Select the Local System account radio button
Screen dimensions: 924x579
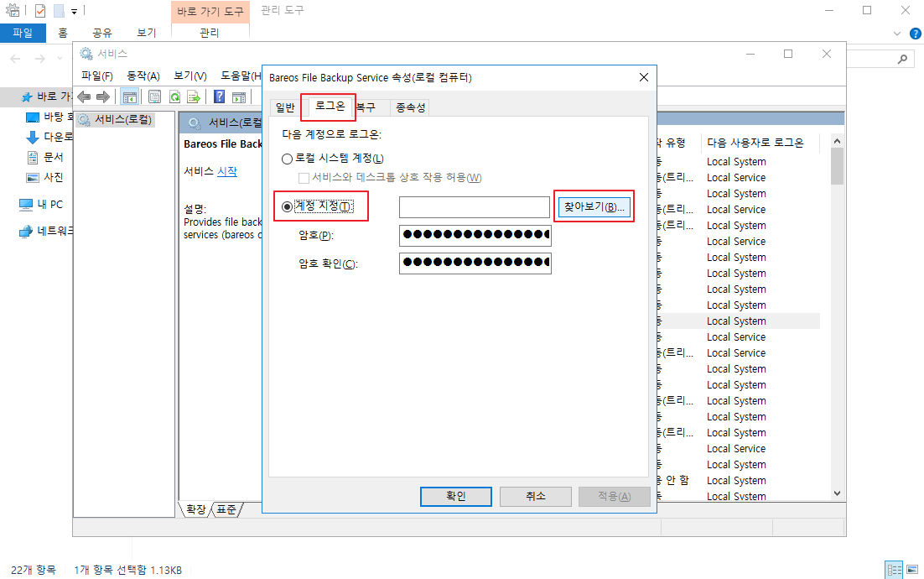(287, 159)
